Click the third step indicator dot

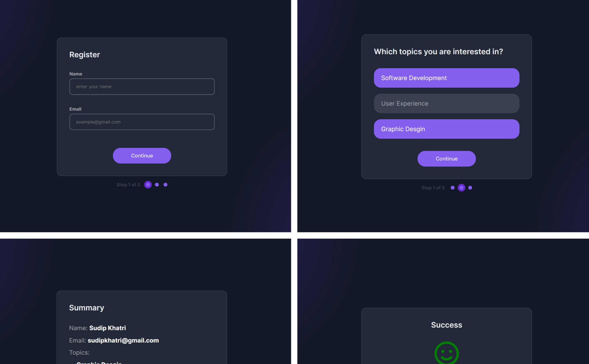coord(166,185)
